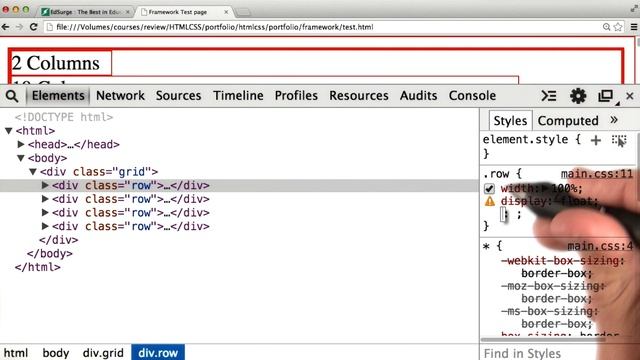The image size is (640, 360).
Task: Close the DevTools panel
Action: point(630,96)
